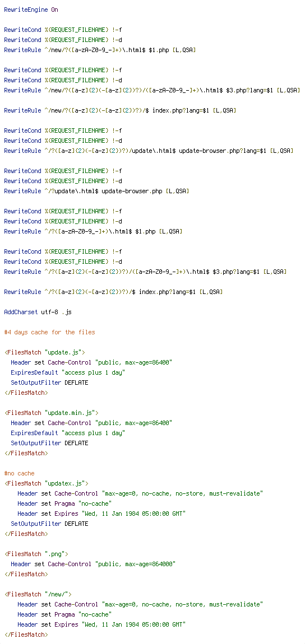This screenshot has height=644, width=305.
Task: Click the opening FilesMatch ".png" tag
Action: pyautogui.click(x=36, y=554)
